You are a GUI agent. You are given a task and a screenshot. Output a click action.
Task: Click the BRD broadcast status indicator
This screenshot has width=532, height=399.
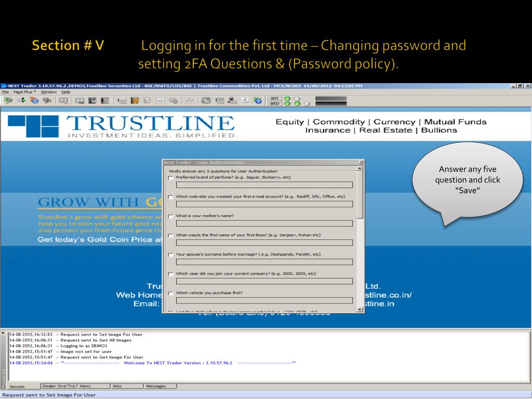click(x=275, y=103)
